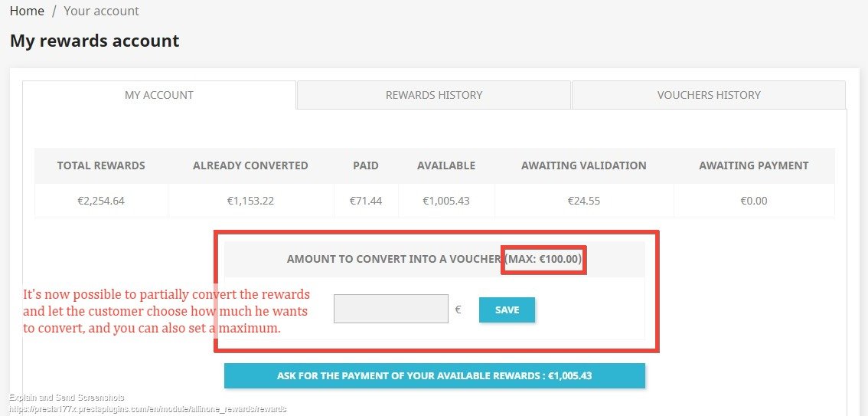Switch to the My Account tab
868x416 pixels.
pos(159,95)
